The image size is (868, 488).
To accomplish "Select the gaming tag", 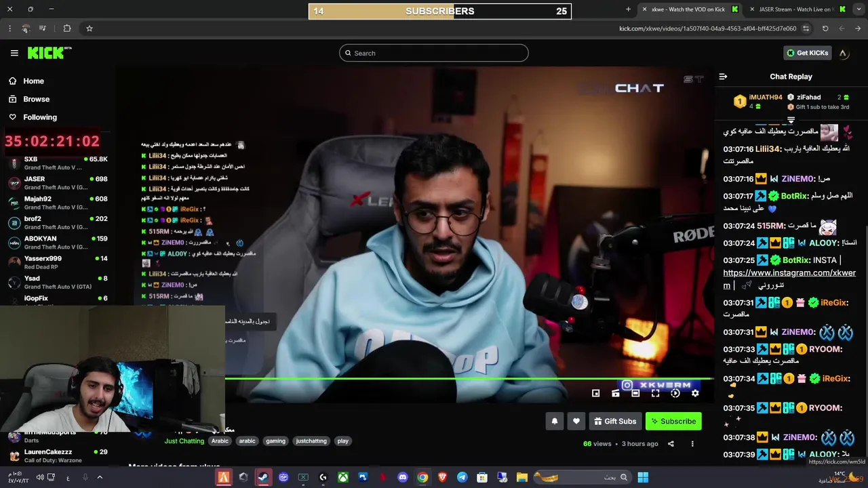I will pyautogui.click(x=275, y=441).
